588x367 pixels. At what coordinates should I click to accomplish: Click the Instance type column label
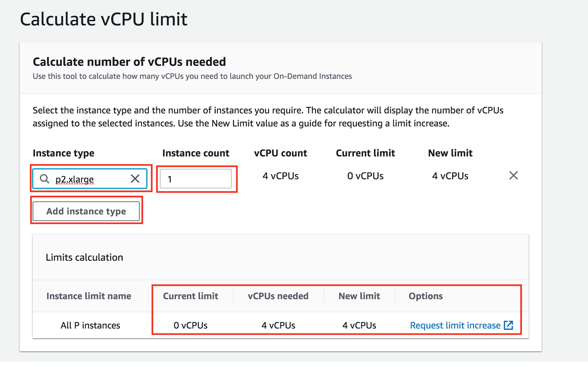[x=63, y=153]
